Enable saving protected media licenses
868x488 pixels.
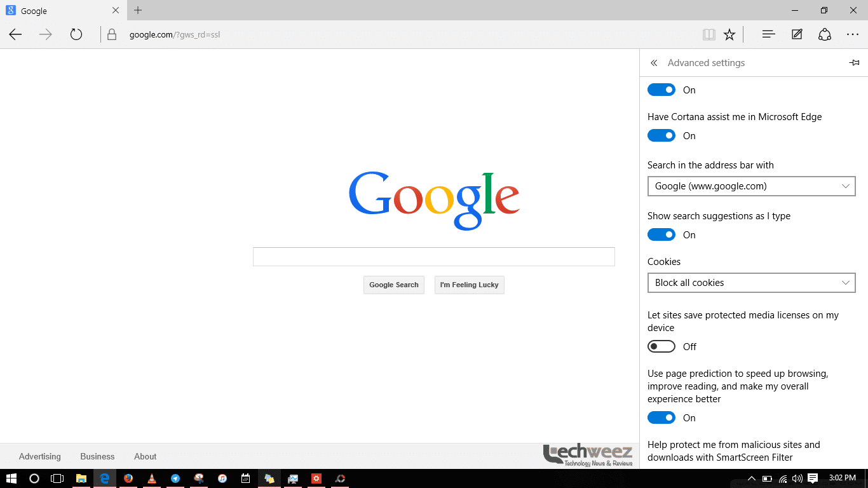(x=661, y=346)
